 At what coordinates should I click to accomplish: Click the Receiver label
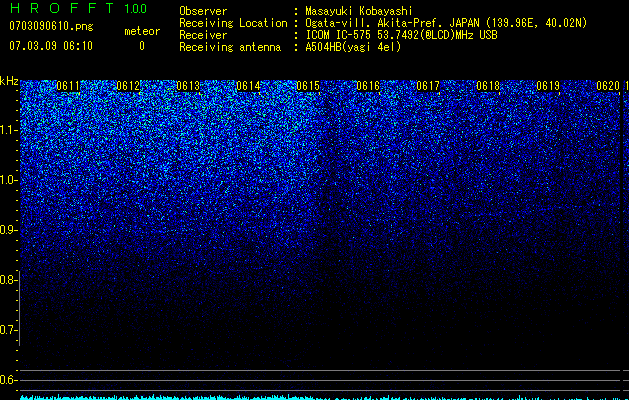coord(203,35)
